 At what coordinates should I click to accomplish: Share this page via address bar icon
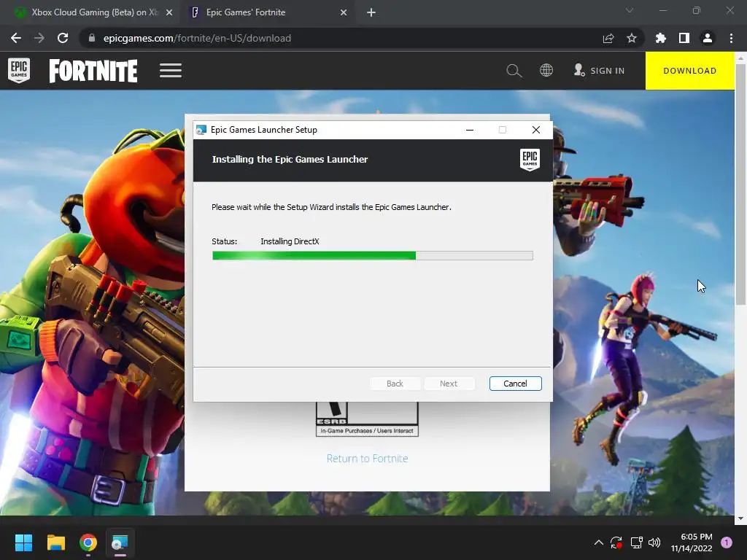[x=608, y=38]
